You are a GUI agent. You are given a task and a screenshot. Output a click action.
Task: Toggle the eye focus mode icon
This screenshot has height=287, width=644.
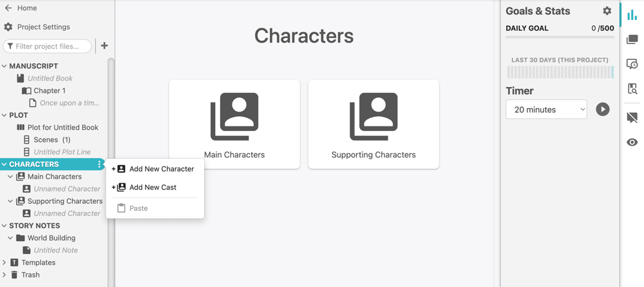click(x=632, y=143)
